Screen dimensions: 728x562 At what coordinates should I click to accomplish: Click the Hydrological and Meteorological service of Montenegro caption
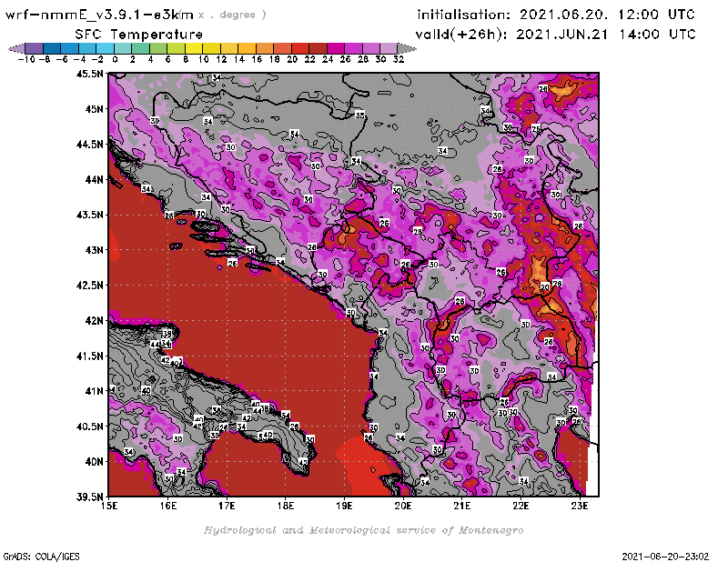363,530
